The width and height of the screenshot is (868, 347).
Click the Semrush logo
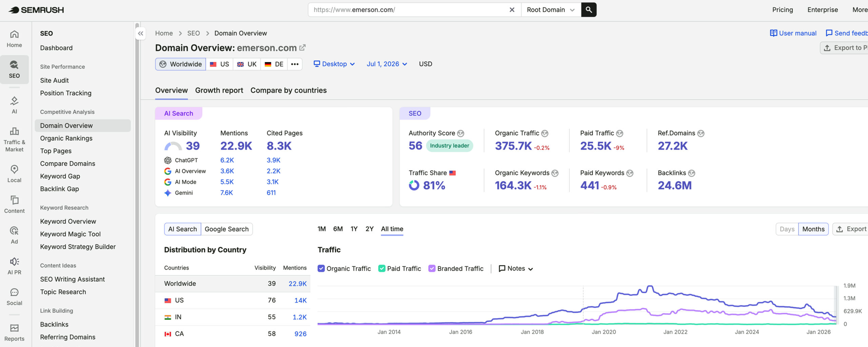(x=36, y=10)
